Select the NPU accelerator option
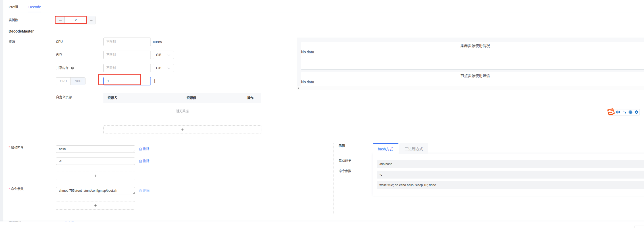 pyautogui.click(x=78, y=81)
